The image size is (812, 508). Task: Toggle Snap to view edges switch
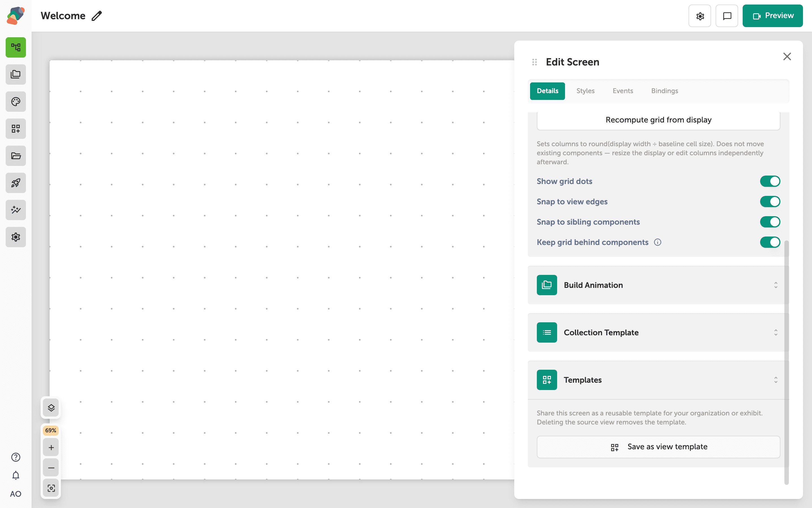coord(770,202)
